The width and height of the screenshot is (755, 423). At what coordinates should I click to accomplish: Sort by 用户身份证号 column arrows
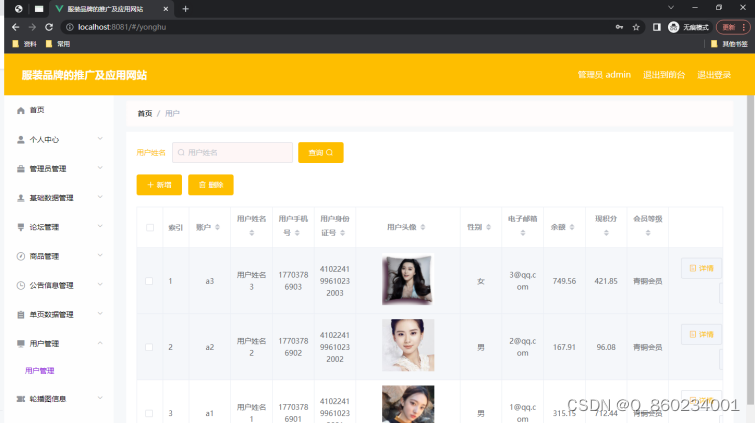coord(342,233)
